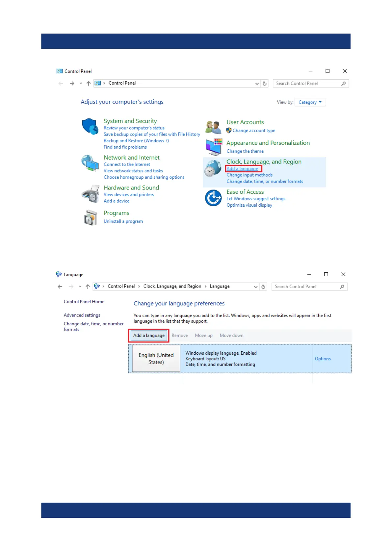This screenshot has width=392, height=554.
Task: Open View network status and tasks link
Action: [133, 171]
